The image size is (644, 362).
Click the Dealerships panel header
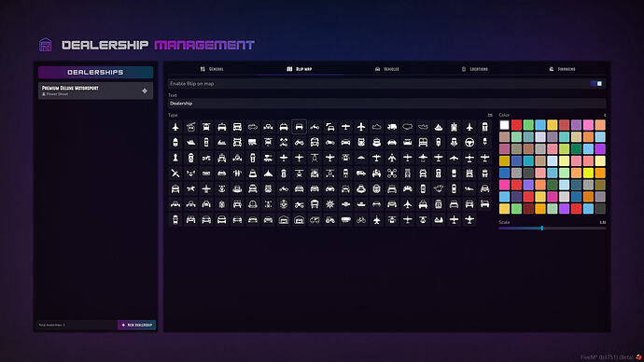click(96, 72)
